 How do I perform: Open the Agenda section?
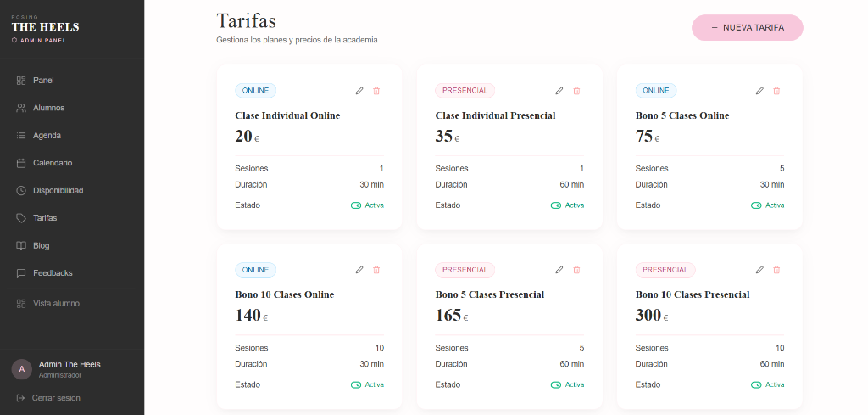(72, 135)
